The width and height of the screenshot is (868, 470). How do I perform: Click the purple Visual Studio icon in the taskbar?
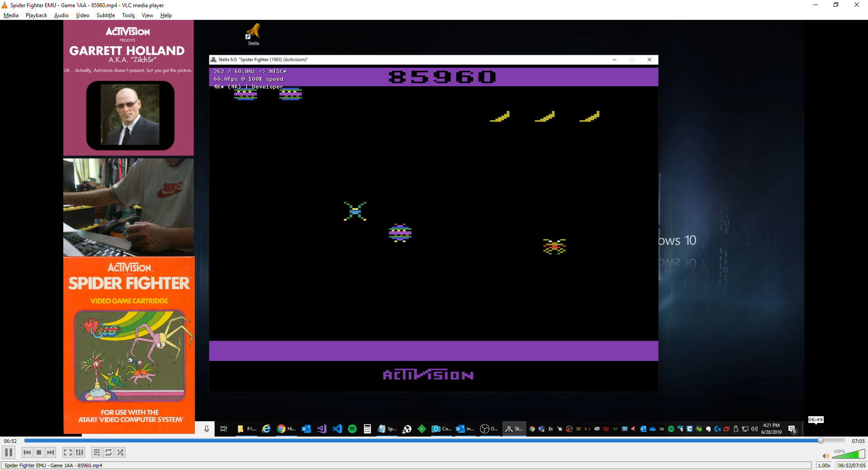(x=321, y=429)
